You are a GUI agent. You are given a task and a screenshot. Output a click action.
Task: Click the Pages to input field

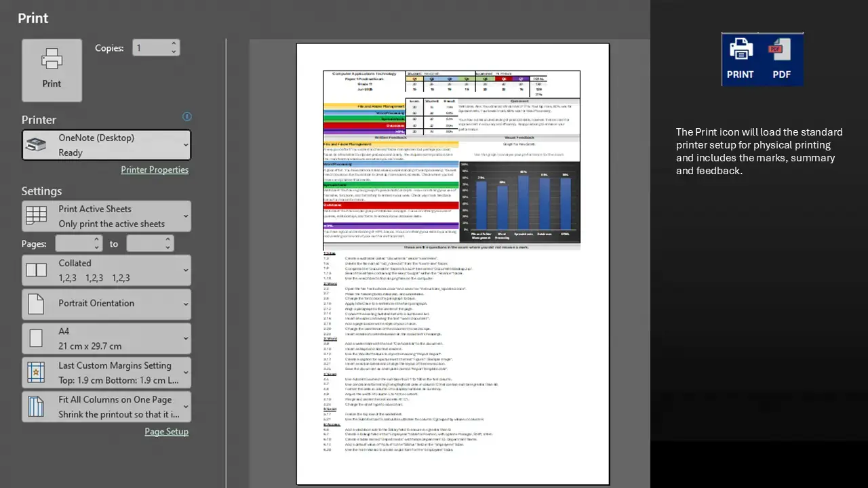(x=145, y=244)
